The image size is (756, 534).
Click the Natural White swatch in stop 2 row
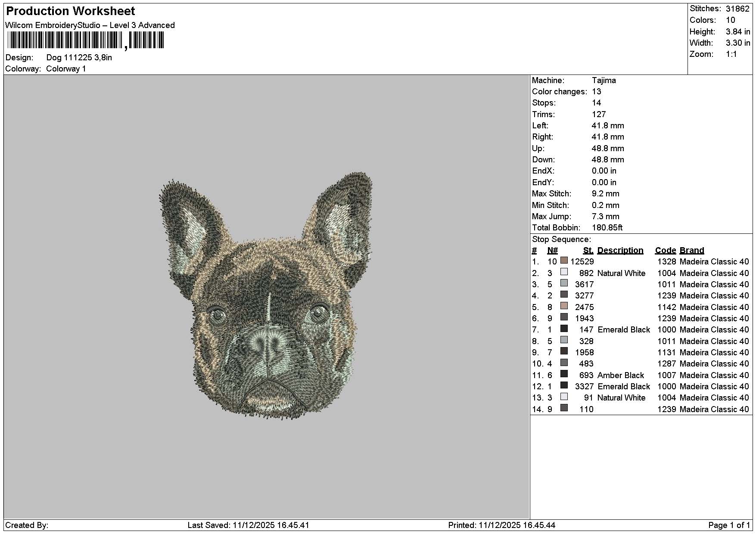[564, 272]
